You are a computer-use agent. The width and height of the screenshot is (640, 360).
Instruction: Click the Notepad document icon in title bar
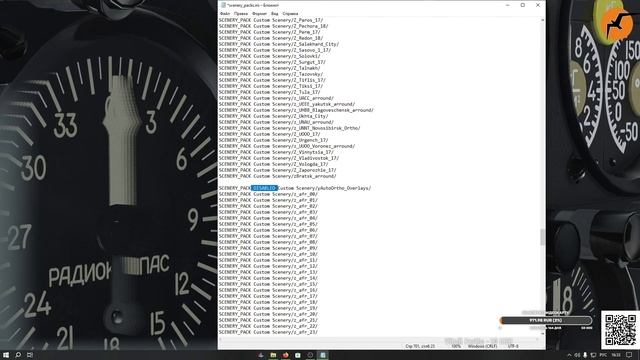[223, 5]
